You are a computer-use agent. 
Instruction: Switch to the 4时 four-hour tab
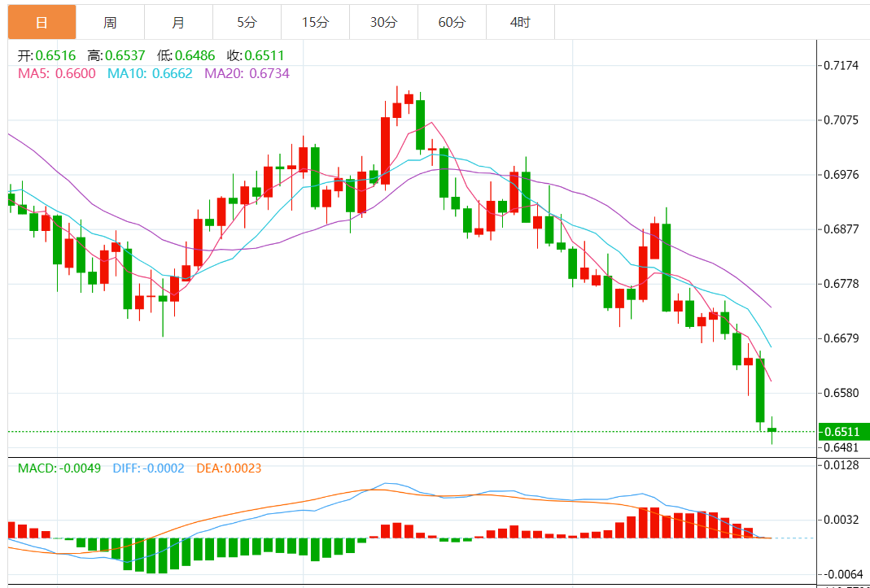pyautogui.click(x=520, y=22)
